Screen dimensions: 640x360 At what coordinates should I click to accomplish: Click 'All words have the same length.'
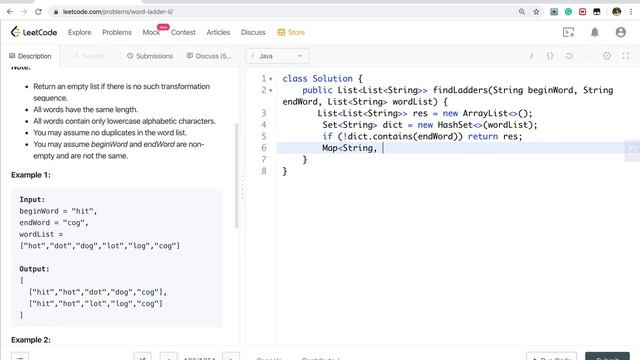(x=85, y=110)
